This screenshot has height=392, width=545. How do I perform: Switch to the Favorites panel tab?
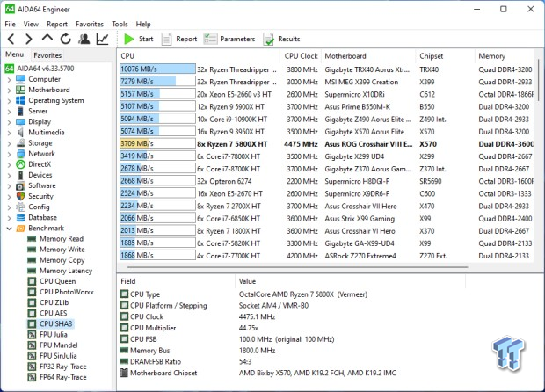(x=47, y=54)
